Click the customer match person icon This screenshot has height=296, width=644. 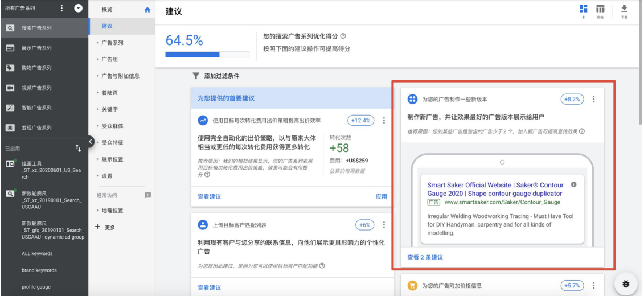203,225
